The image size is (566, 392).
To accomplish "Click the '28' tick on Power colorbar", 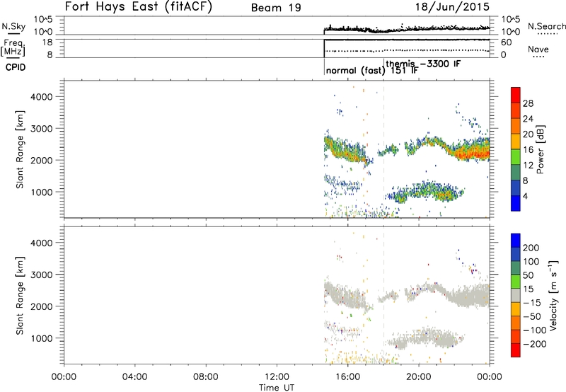I will pos(528,103).
